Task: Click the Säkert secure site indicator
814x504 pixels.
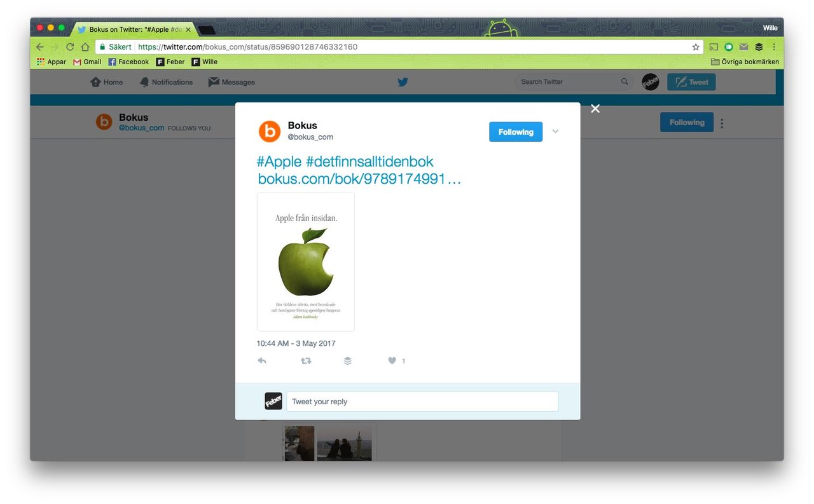Action: pos(115,47)
